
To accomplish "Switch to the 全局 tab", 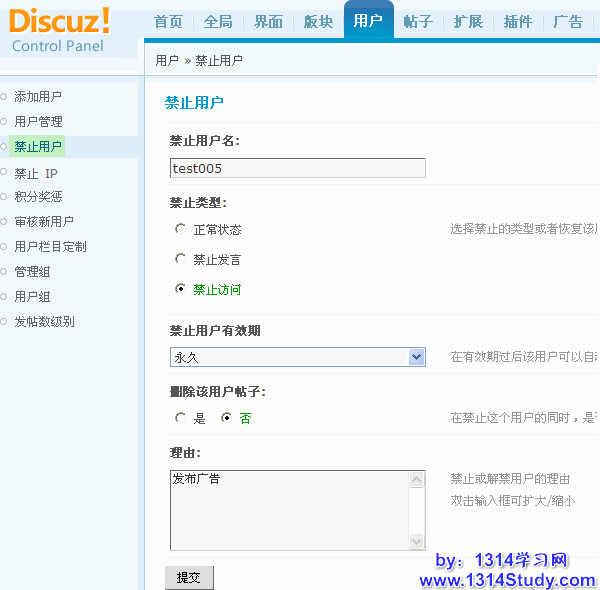I will pyautogui.click(x=218, y=21).
